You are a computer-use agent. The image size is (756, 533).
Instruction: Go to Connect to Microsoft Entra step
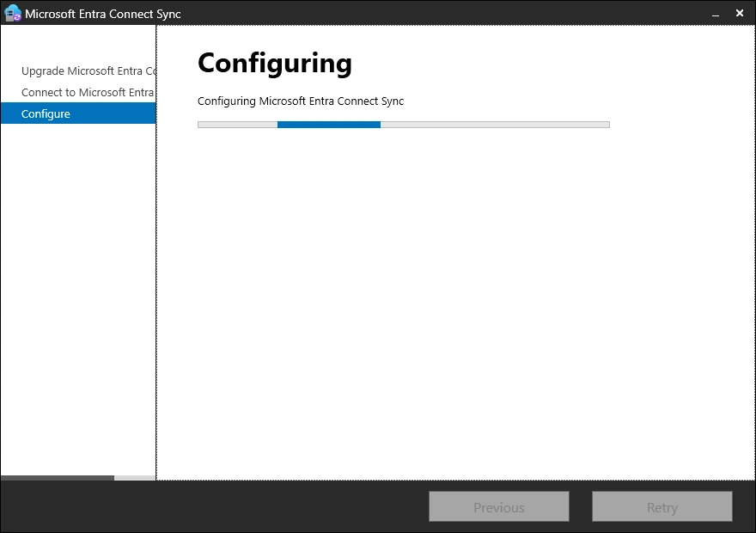[88, 93]
